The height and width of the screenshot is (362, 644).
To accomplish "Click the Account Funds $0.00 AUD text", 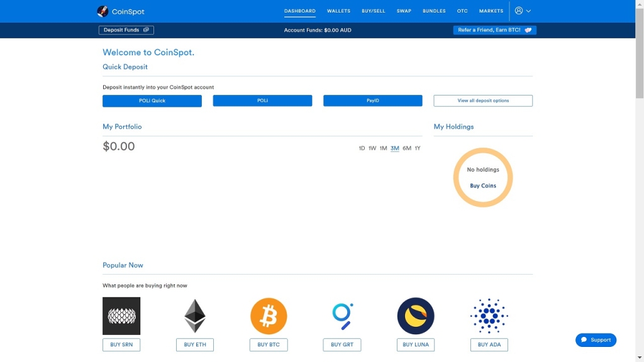I will [x=318, y=30].
